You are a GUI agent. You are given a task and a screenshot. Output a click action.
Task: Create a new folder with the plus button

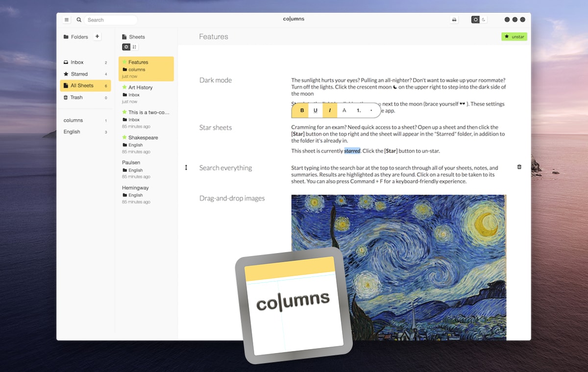coord(97,36)
